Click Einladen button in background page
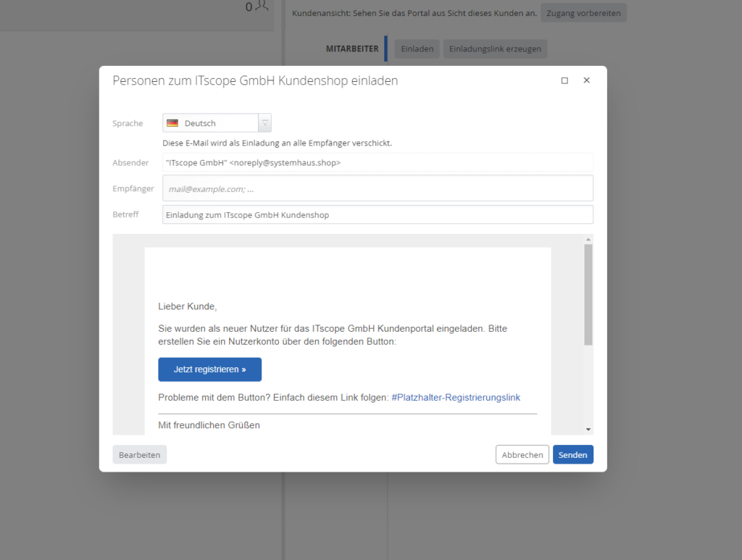The image size is (742, 560). coord(417,49)
